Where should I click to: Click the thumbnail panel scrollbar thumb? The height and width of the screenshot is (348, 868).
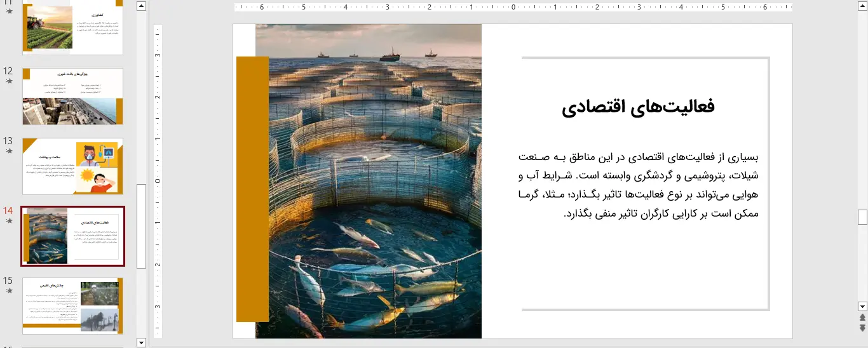pyautogui.click(x=141, y=226)
